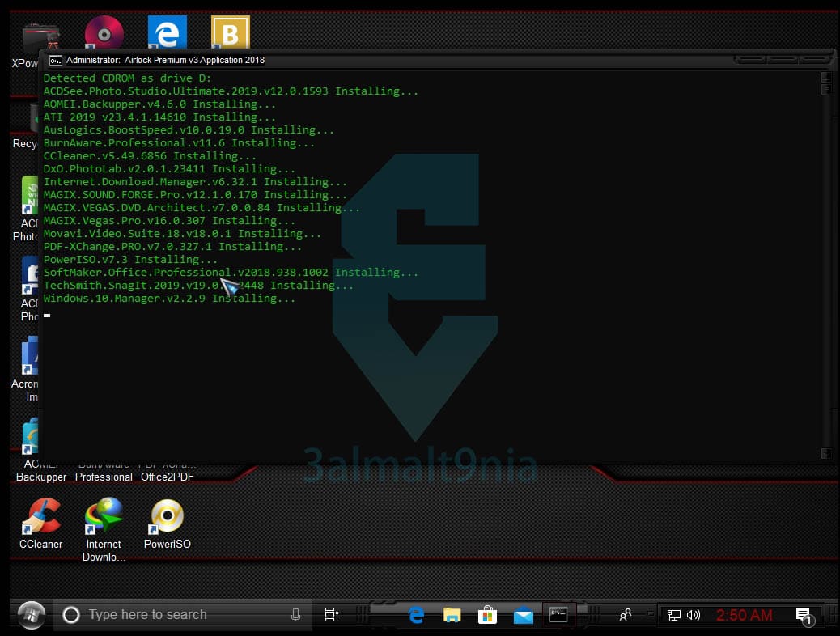Select the command prompt taskbar button
Screen dimensions: 840x636
(x=558, y=615)
